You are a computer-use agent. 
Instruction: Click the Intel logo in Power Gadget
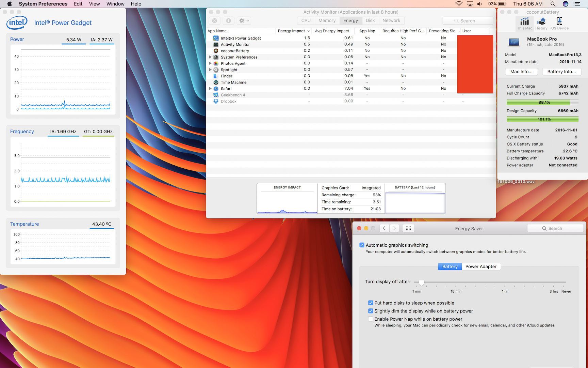coord(17,22)
